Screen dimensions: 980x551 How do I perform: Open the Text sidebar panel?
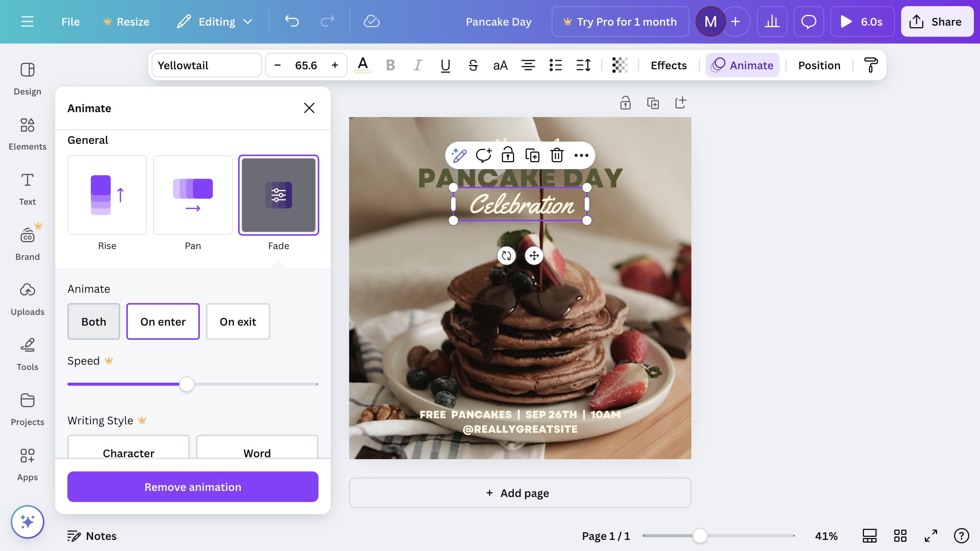coord(28,189)
